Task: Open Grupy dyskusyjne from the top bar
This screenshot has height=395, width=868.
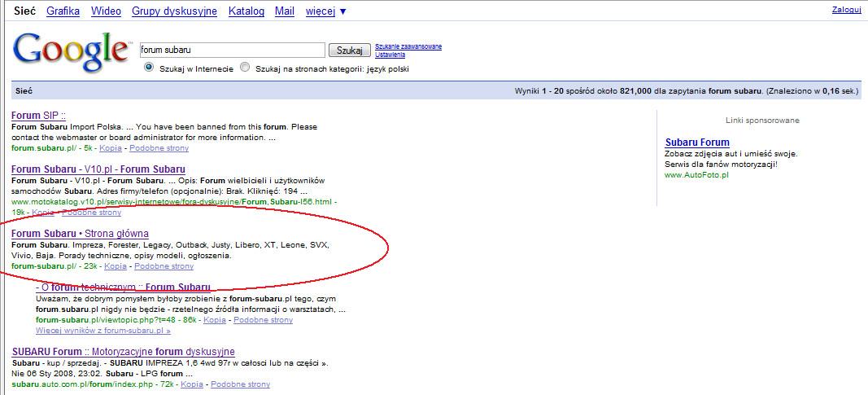Action: click(x=175, y=11)
